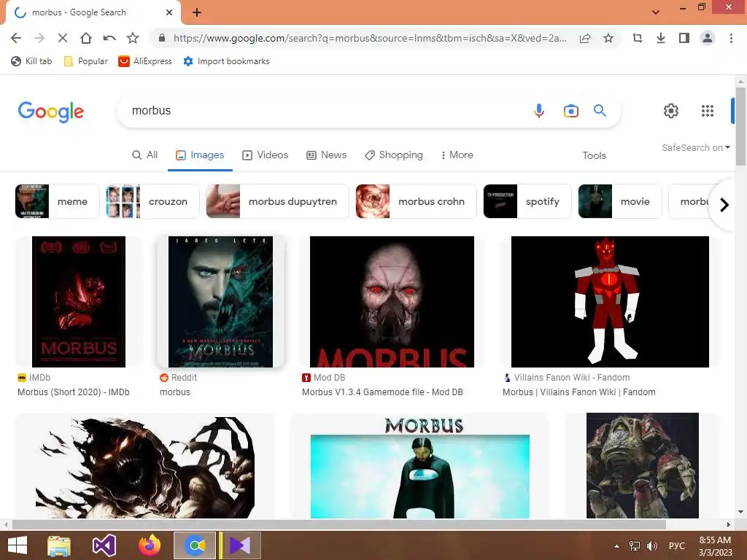Viewport: 747px width, 560px height.
Task: Click the undo closed tab arrow icon
Action: (x=109, y=38)
